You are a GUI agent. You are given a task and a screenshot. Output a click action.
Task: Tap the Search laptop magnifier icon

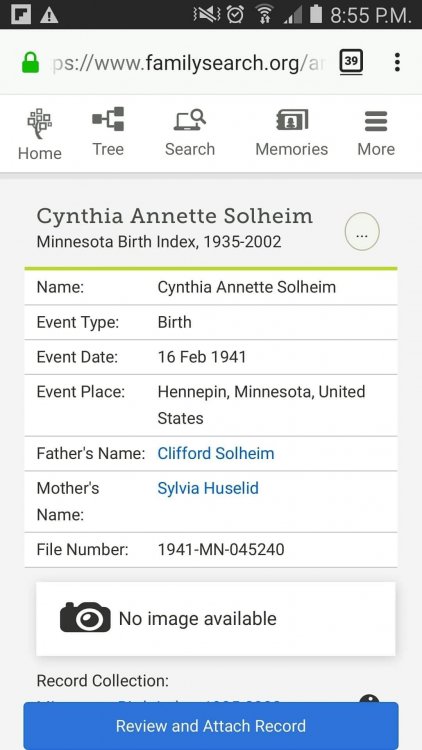tap(190, 119)
